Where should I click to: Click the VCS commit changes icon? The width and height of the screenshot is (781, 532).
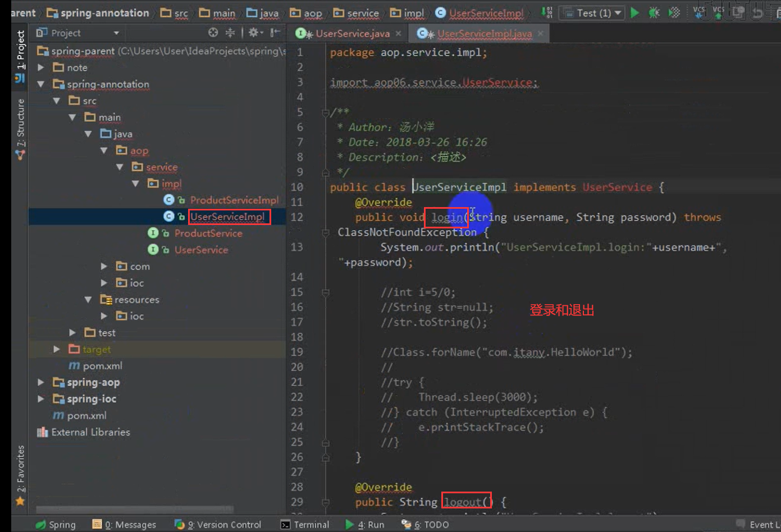718,12
